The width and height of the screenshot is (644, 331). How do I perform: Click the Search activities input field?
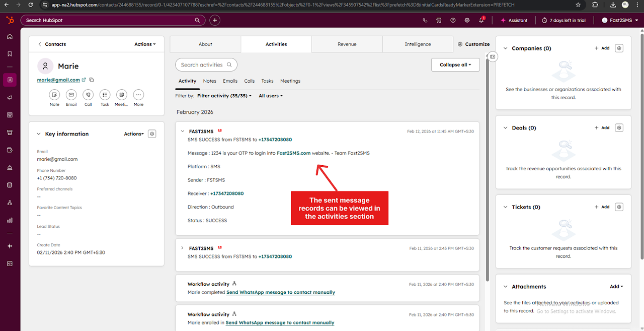click(x=202, y=64)
